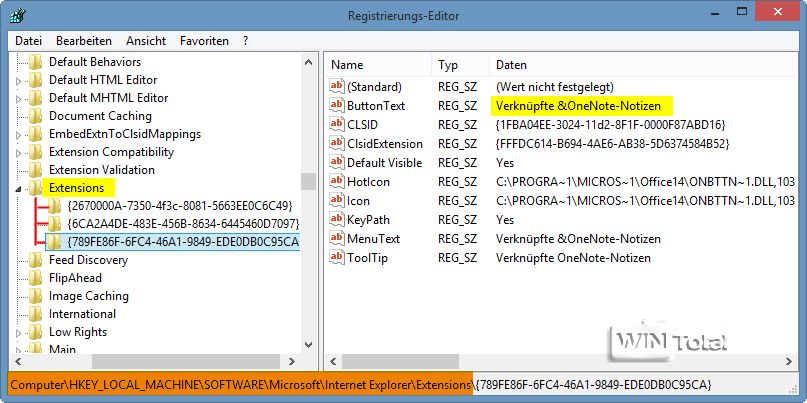Screen dimensions: 807x403
Task: Select the Document Caching key
Action: (x=100, y=116)
